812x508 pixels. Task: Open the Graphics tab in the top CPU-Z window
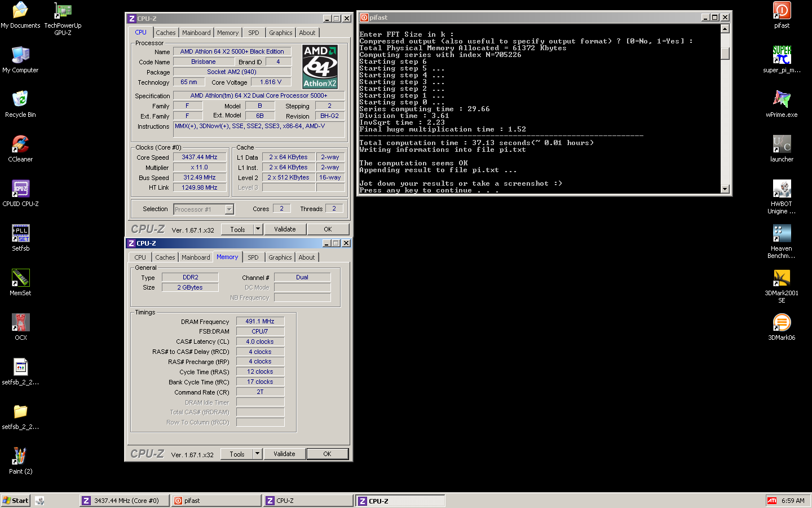pos(281,33)
